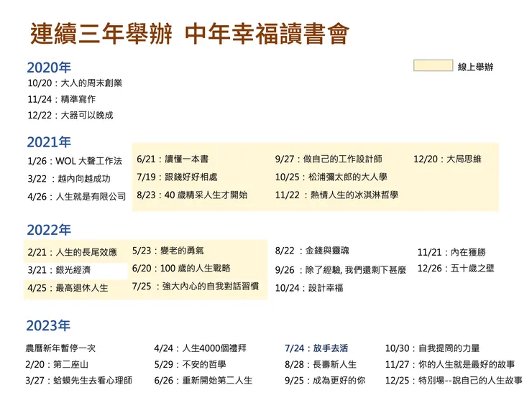Screen dimensions: 532x395
Task: Click entry 12/22：大器可以晚成
Action: click(70, 116)
